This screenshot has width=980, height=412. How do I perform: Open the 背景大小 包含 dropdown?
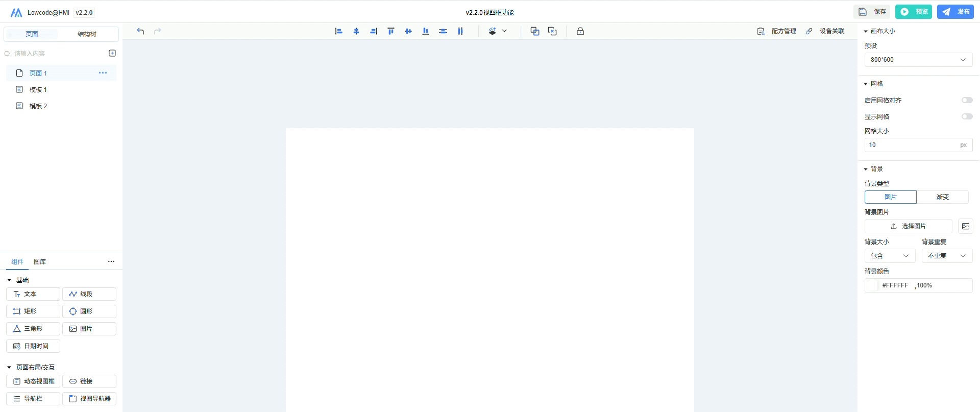click(x=890, y=256)
